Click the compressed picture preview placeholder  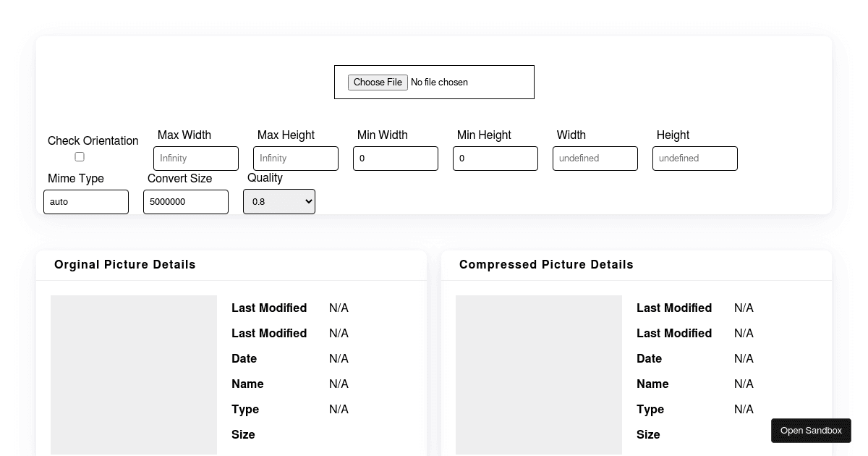point(539,374)
